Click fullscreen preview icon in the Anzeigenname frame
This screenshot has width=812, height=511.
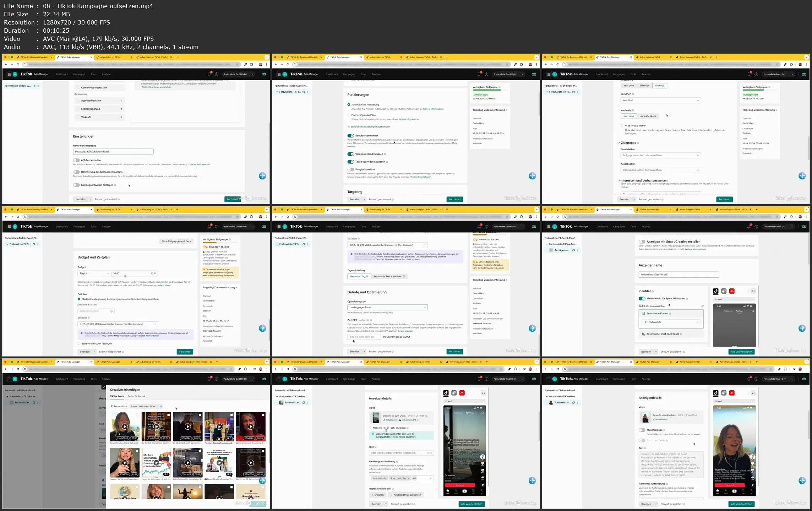coord(753,291)
